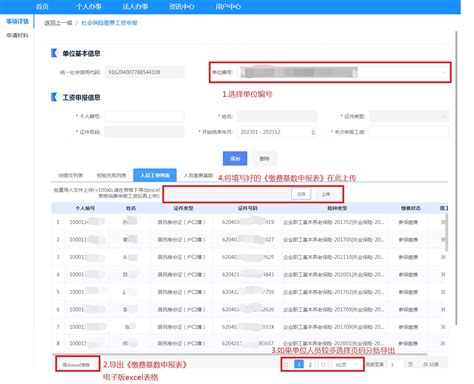Click the table's vertical scrollbar
474x384 pixels.
[447, 233]
